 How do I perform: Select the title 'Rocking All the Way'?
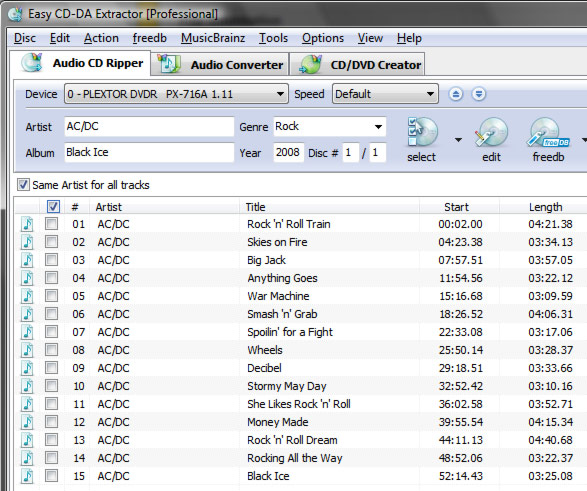tap(295, 458)
